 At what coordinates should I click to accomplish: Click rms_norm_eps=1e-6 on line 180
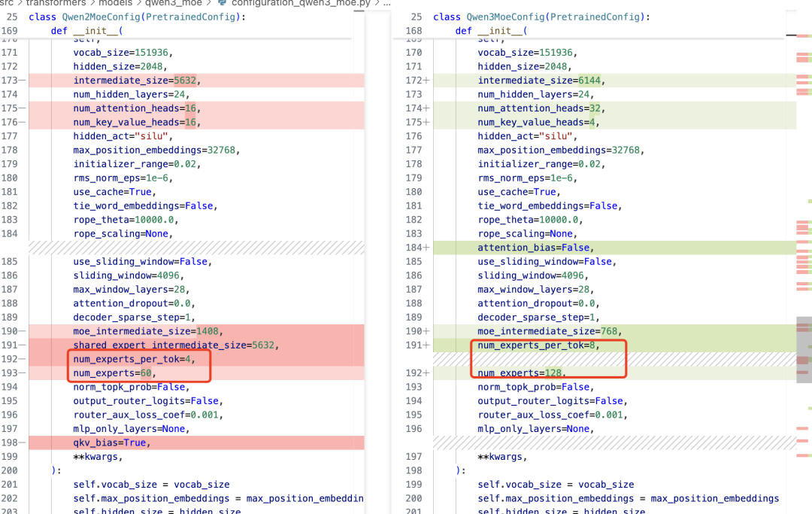123,178
